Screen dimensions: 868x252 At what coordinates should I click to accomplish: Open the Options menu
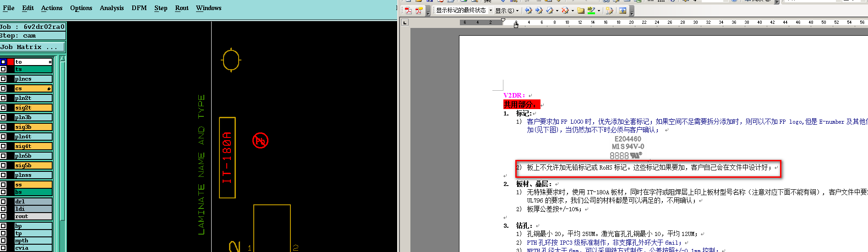point(81,8)
